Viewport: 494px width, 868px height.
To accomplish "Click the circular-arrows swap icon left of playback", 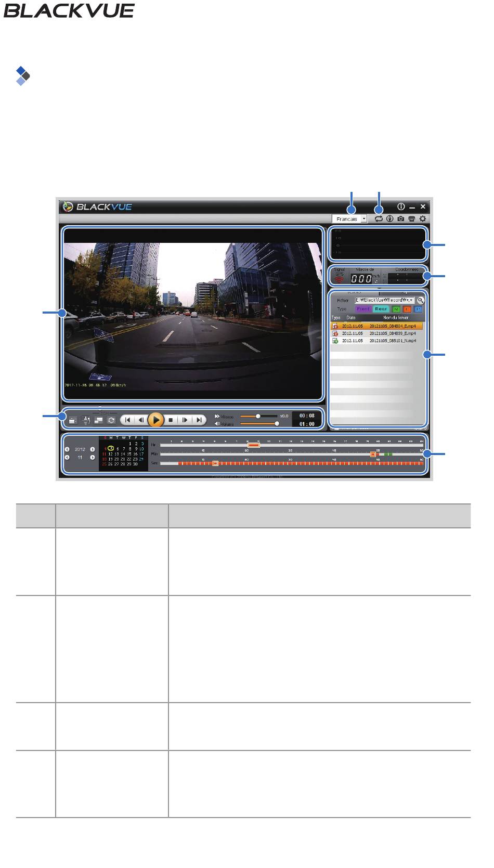I will click(111, 420).
